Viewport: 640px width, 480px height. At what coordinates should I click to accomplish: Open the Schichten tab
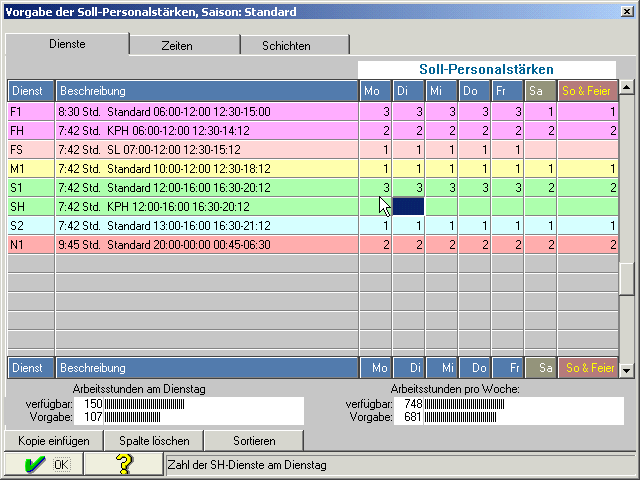click(286, 46)
